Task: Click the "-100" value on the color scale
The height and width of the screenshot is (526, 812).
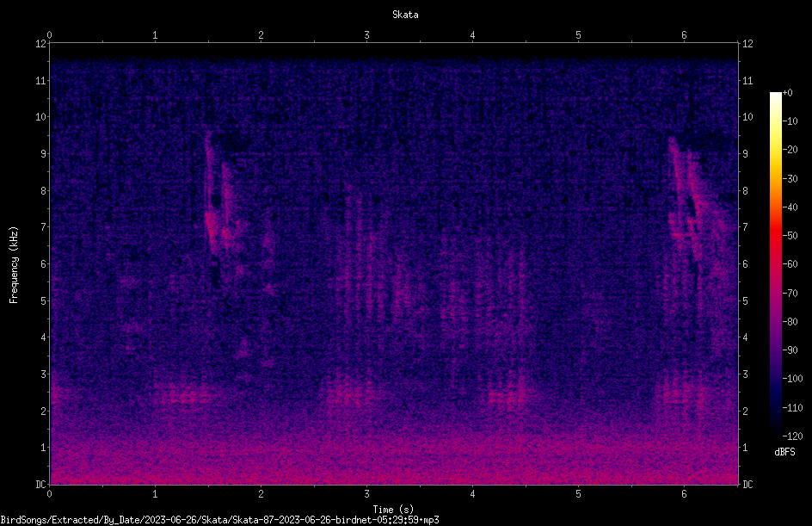Action: click(792, 379)
